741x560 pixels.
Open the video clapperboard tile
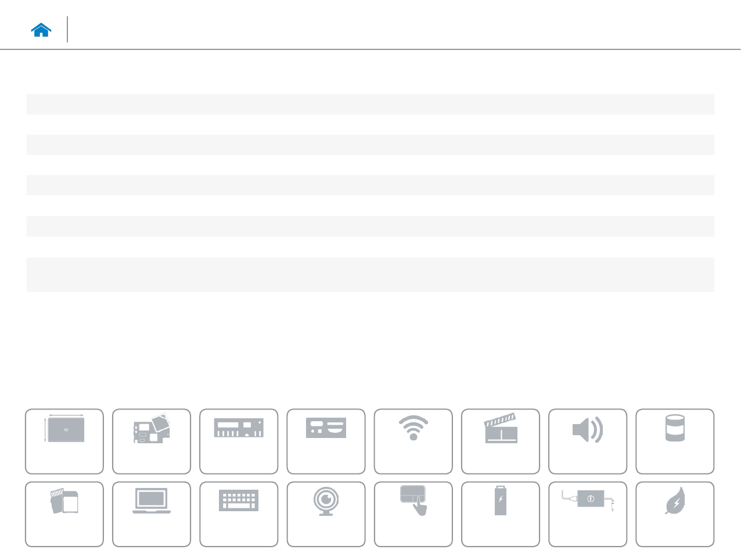[x=500, y=441]
